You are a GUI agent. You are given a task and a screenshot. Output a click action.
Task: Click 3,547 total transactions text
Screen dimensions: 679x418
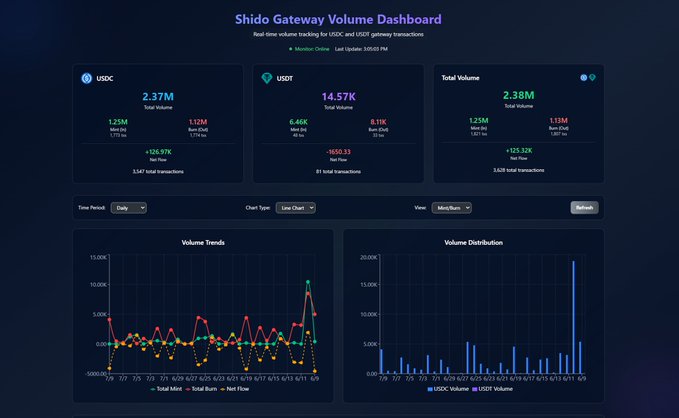pos(158,172)
